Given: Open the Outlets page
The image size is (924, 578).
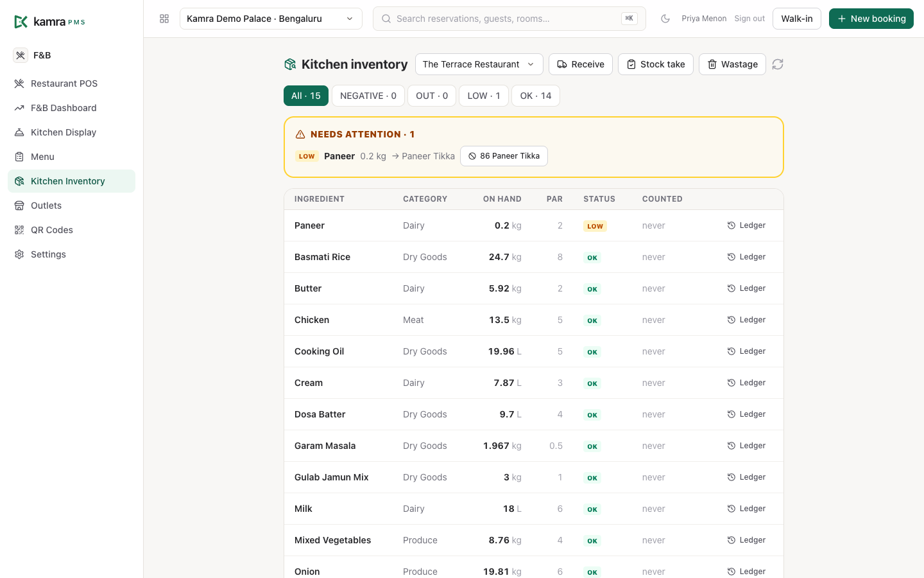Looking at the screenshot, I should [x=71, y=206].
